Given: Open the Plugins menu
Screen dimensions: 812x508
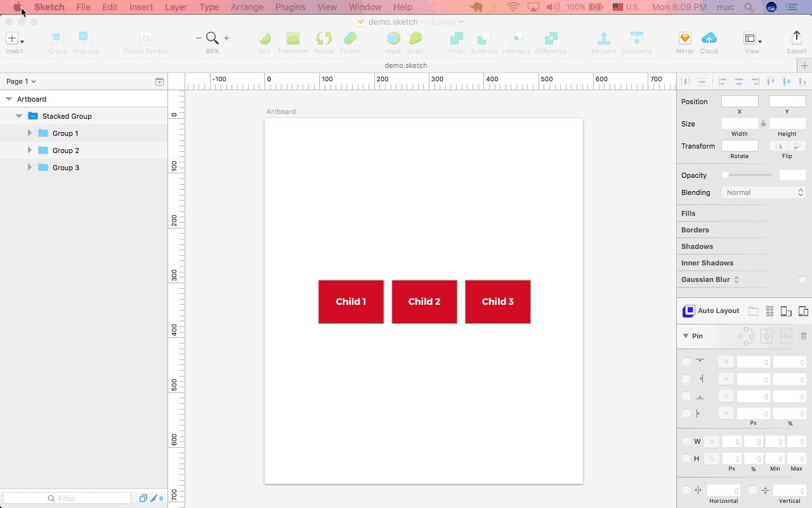Looking at the screenshot, I should (x=291, y=7).
